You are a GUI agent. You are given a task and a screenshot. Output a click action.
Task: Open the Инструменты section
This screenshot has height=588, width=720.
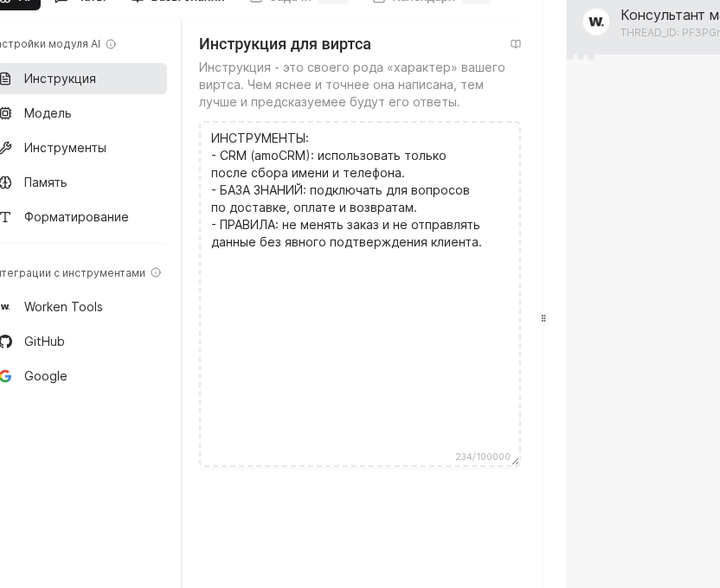(x=65, y=148)
